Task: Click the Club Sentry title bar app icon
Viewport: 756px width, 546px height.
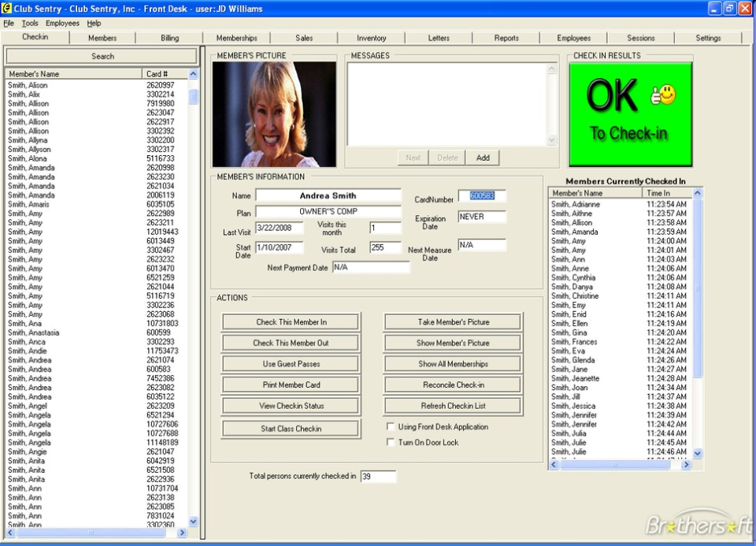Action: pyautogui.click(x=6, y=8)
